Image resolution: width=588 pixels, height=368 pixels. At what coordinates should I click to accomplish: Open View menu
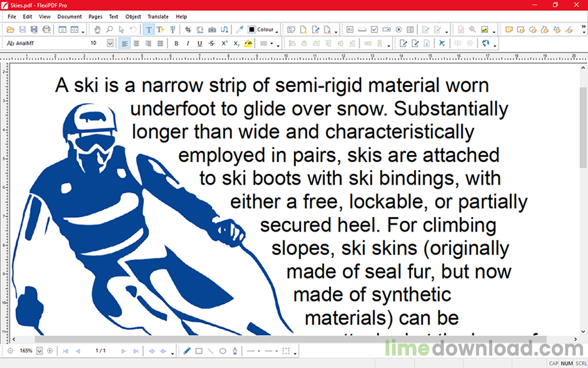45,17
